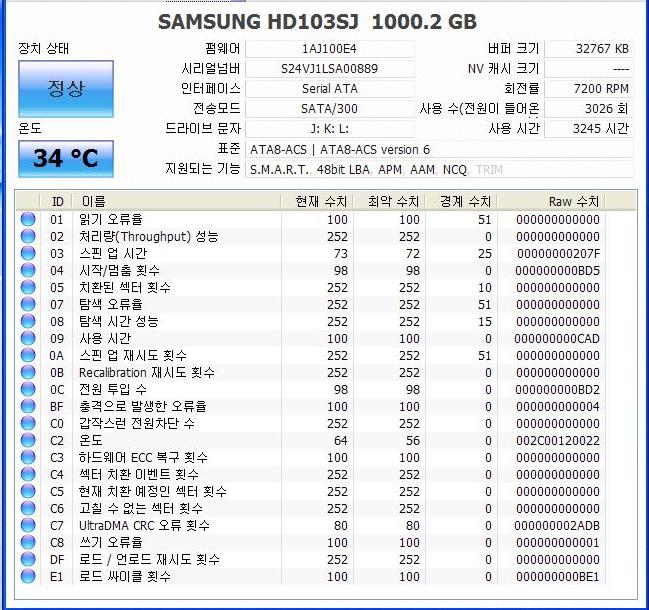Click the Raw 수치 column header
Screen dimensions: 649x610
(x=551, y=202)
